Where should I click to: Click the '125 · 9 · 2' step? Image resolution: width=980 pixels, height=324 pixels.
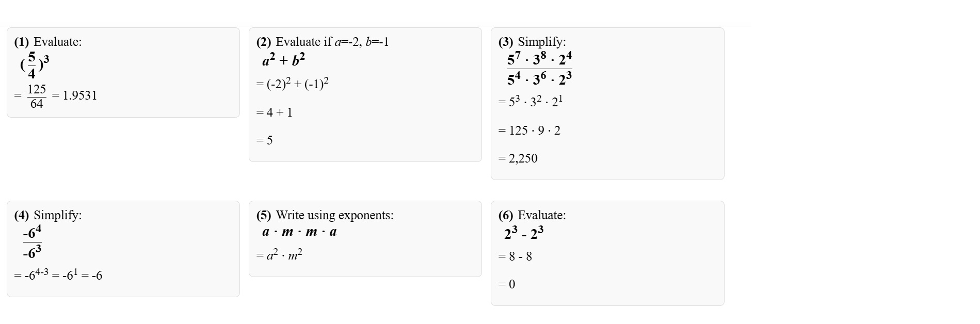click(529, 131)
